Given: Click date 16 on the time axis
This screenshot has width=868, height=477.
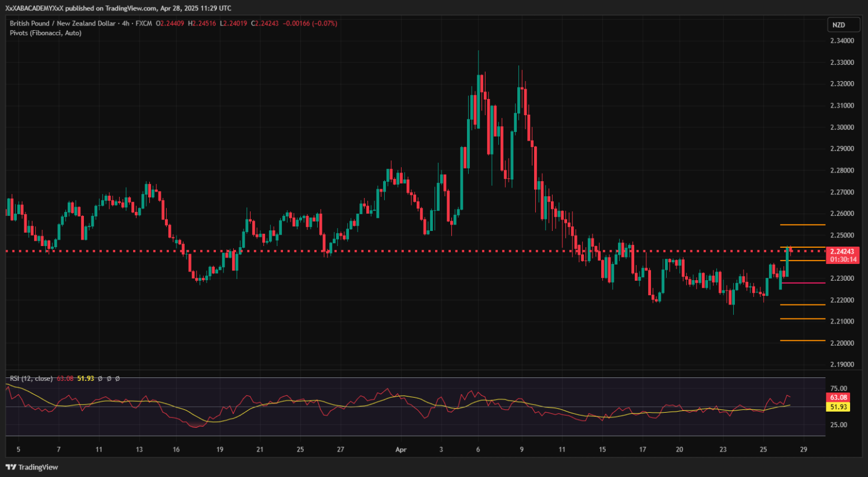Looking at the screenshot, I should 176,450.
